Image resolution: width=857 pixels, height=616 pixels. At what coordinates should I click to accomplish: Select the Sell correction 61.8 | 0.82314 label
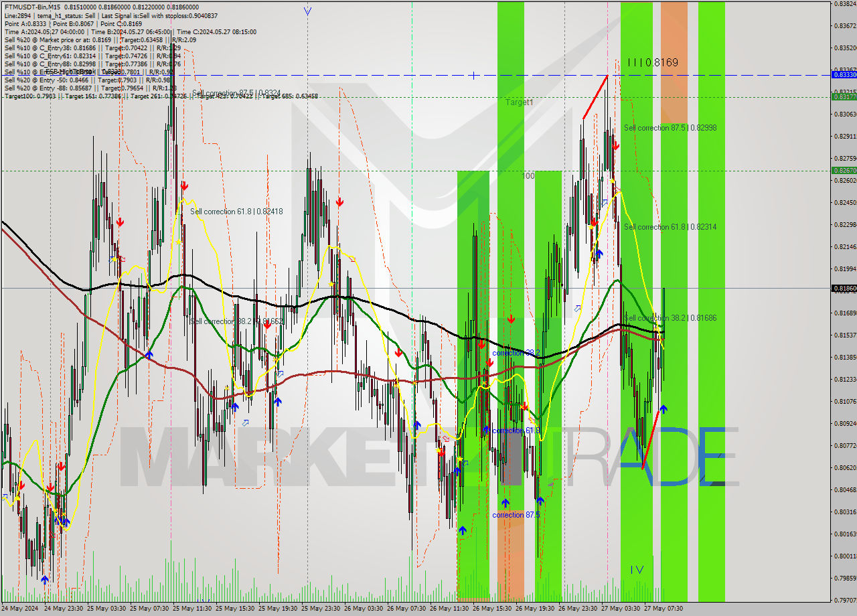point(670,227)
